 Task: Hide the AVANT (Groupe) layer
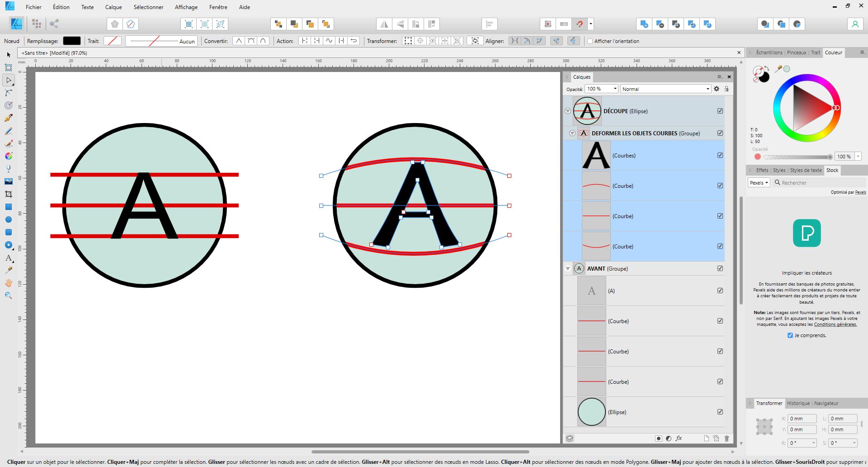(x=720, y=268)
